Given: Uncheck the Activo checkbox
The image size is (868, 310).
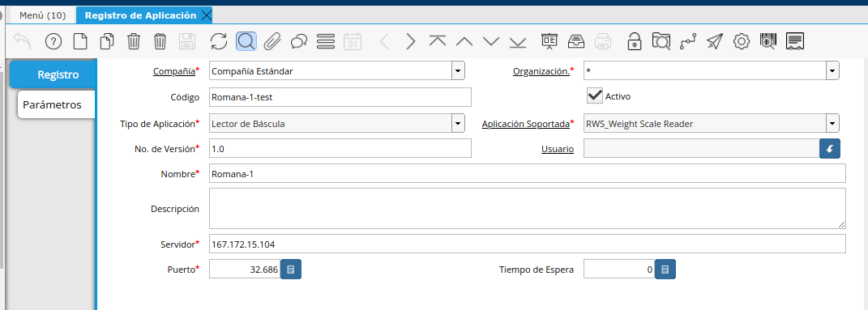Looking at the screenshot, I should [x=595, y=96].
